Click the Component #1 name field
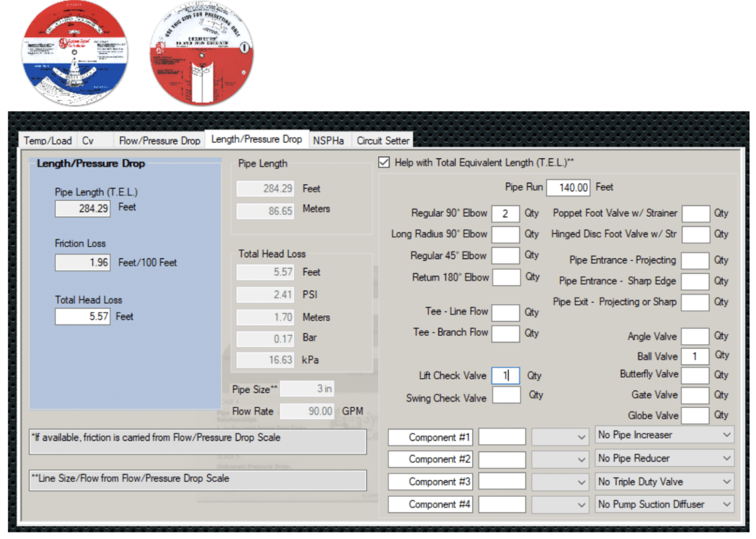The image size is (756, 539). pyautogui.click(x=431, y=437)
